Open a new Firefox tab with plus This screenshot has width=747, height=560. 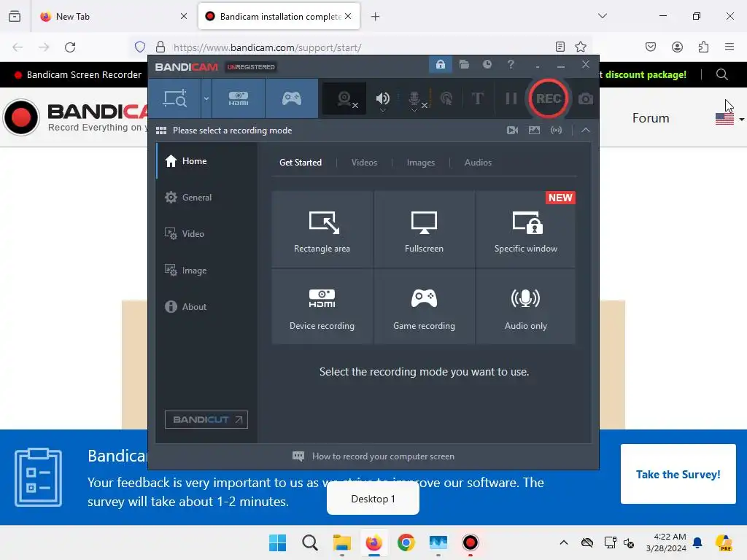tap(375, 17)
